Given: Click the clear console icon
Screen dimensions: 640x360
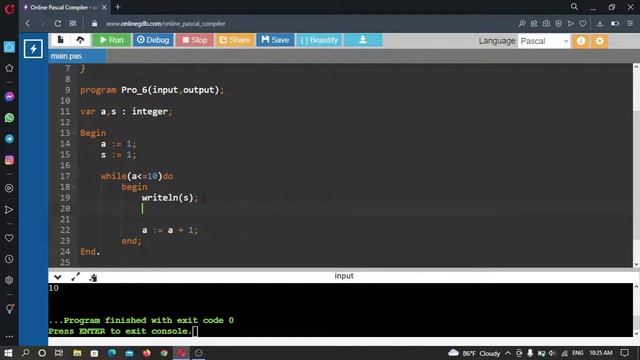Looking at the screenshot, I should click(x=93, y=278).
